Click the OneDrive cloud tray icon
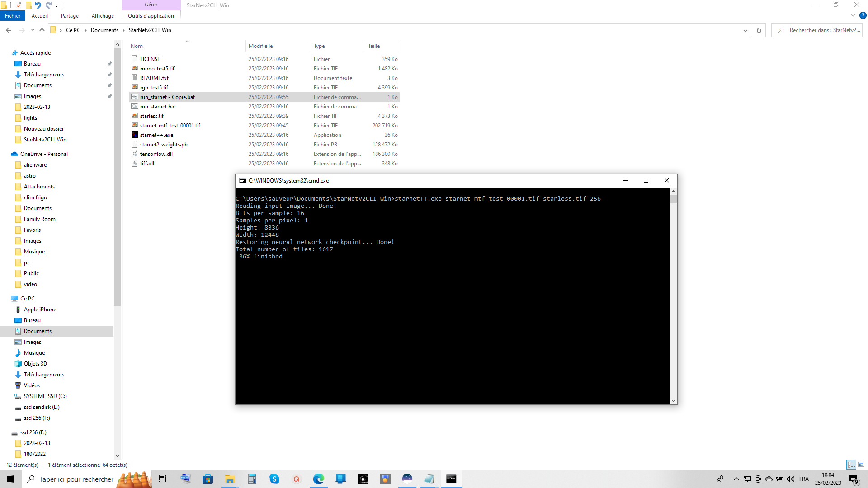 pos(769,479)
